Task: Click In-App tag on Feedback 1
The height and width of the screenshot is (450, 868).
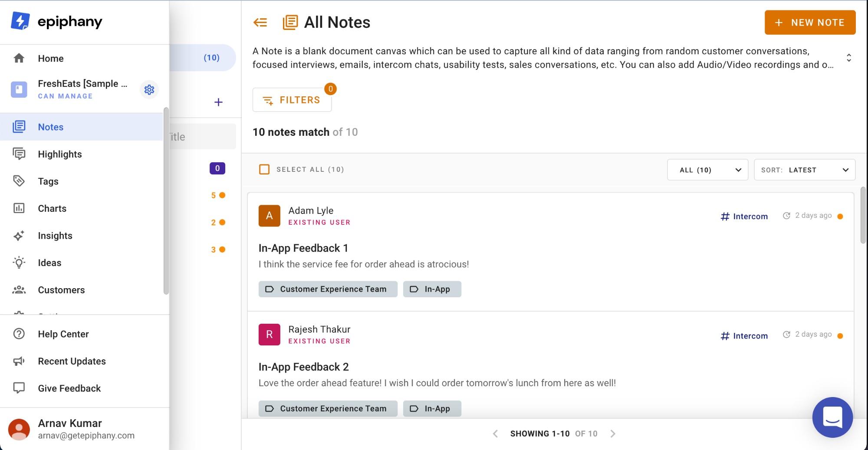Action: point(432,289)
